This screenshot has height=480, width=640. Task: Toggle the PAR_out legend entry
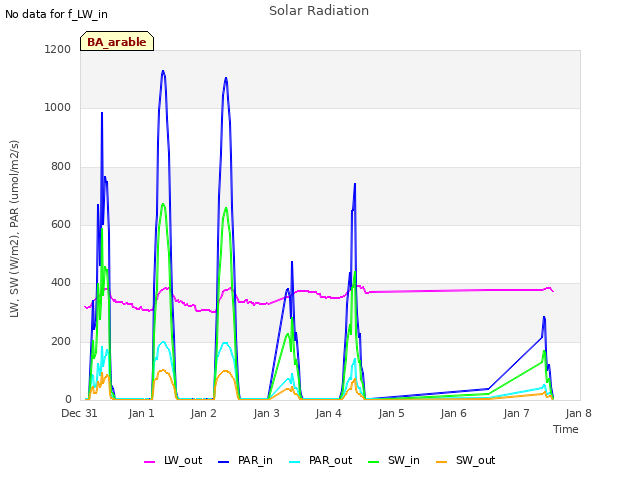coord(320,460)
